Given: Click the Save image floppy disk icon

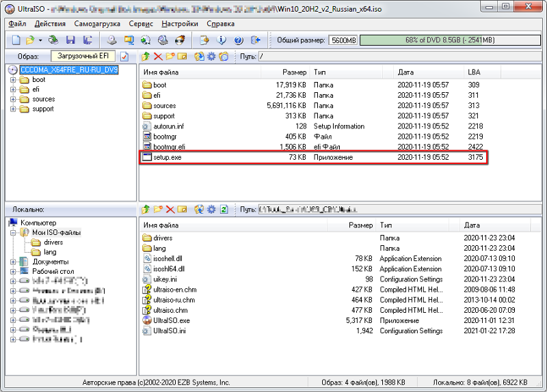Looking at the screenshot, I should click(69, 40).
